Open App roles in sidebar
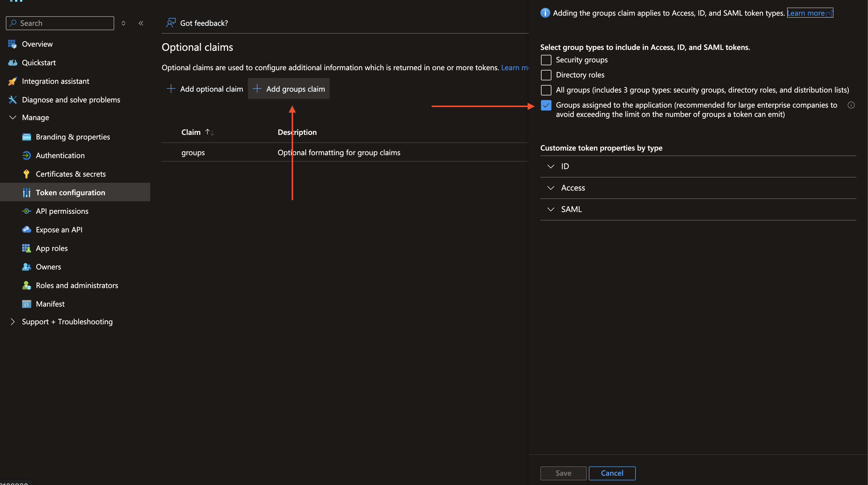The width and height of the screenshot is (868, 485). (52, 248)
